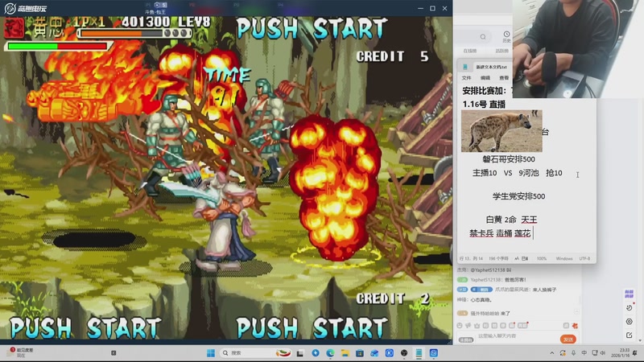Expand hidden system tray icons chevron
644x362 pixels.
coord(552,353)
